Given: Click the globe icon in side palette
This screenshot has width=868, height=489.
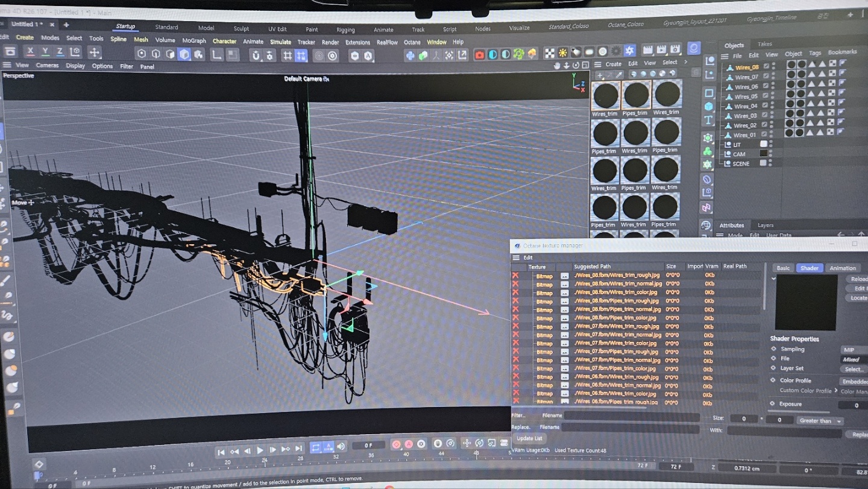Looking at the screenshot, I should (x=705, y=226).
